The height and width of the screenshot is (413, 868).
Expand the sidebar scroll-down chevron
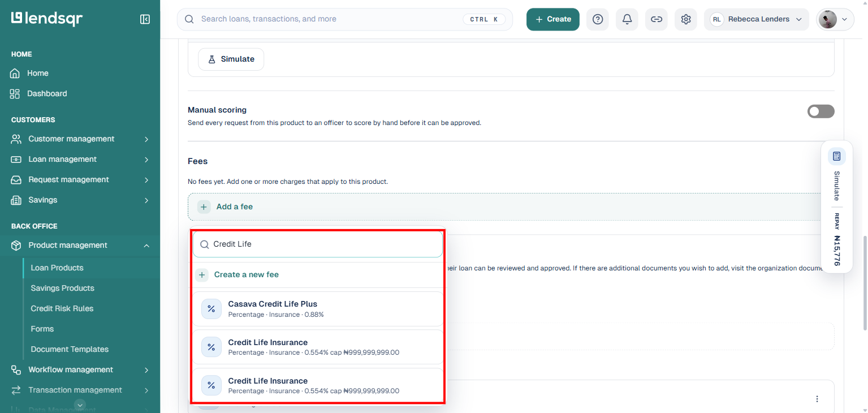coord(80,405)
